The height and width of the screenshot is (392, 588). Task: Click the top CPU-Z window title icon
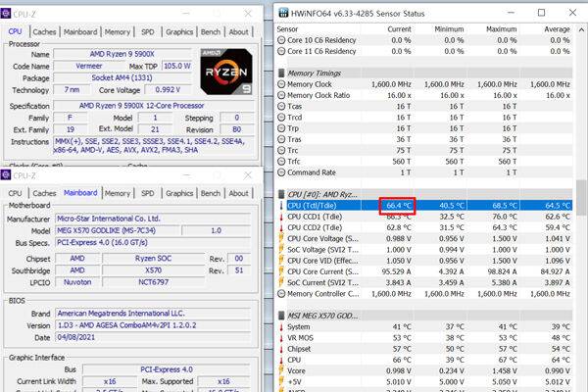click(x=9, y=11)
